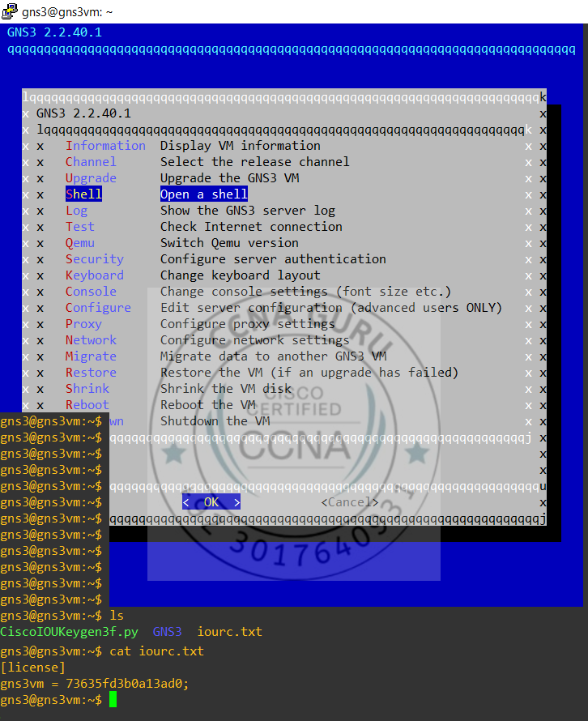
Task: Click 'Show the GNS3 server log' text
Action: point(248,211)
